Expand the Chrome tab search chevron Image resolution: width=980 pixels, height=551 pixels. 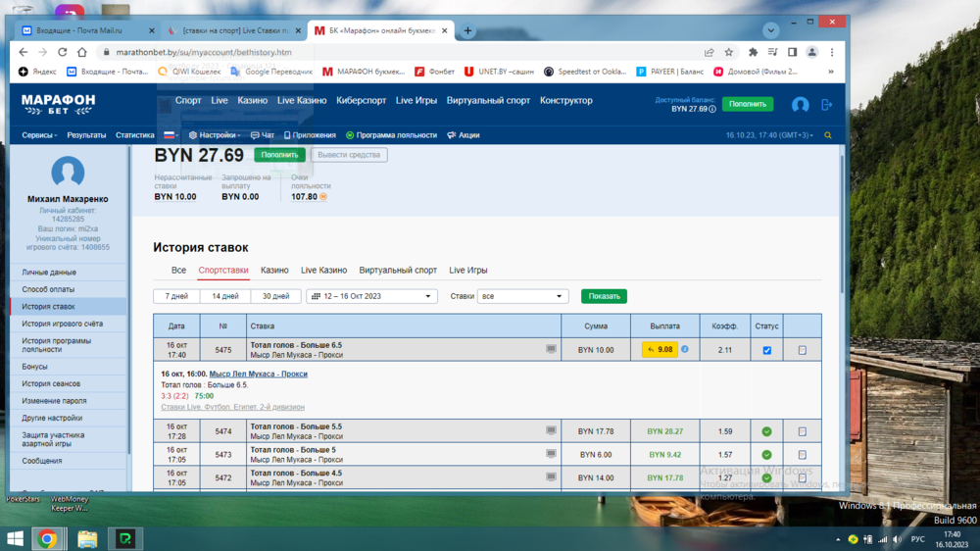[x=770, y=30]
